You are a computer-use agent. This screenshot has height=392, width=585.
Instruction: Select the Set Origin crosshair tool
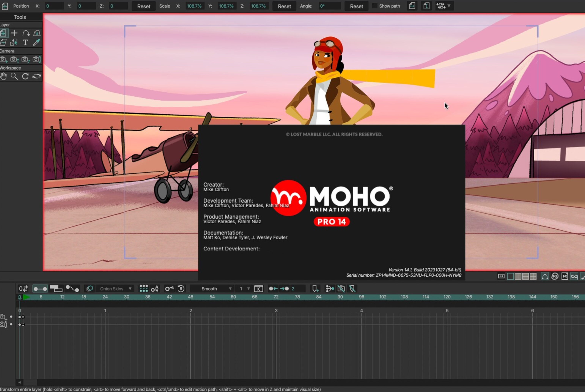point(14,33)
